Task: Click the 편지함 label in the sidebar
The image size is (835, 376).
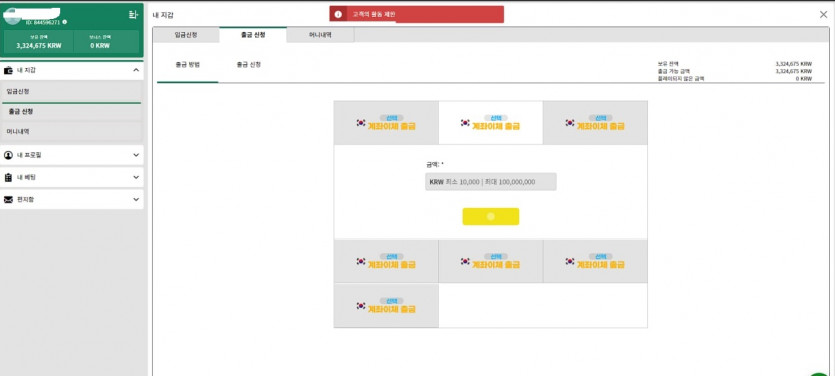Action: pos(26,200)
